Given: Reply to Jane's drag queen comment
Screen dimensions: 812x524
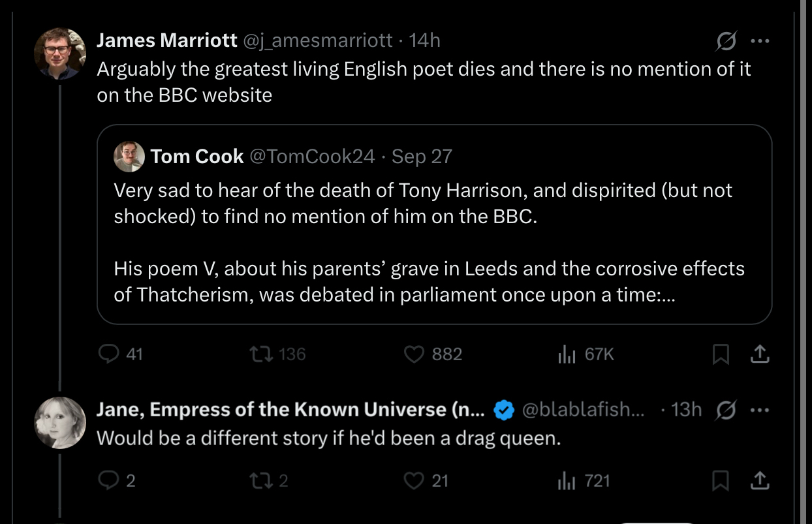Looking at the screenshot, I should (108, 481).
